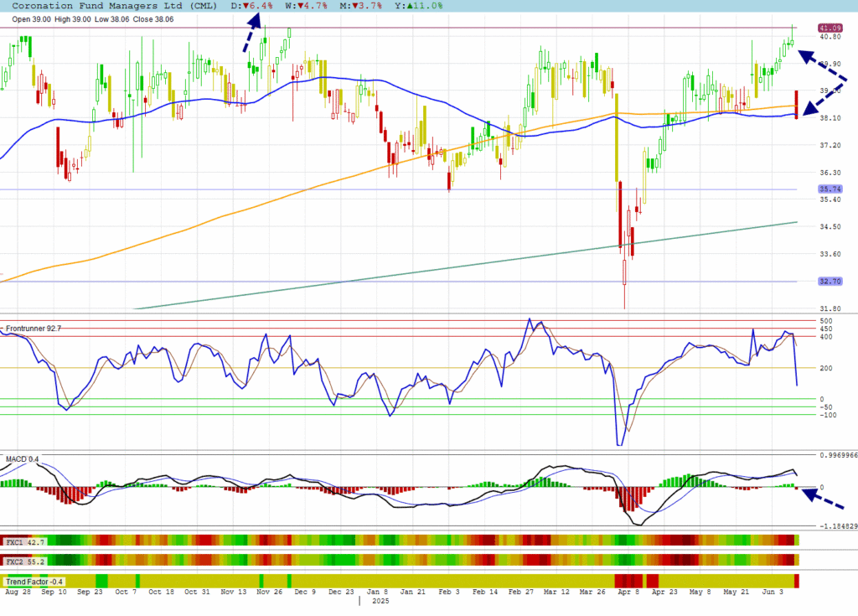Click the "Dec 23" date label
This screenshot has width=858, height=616.
[341, 592]
